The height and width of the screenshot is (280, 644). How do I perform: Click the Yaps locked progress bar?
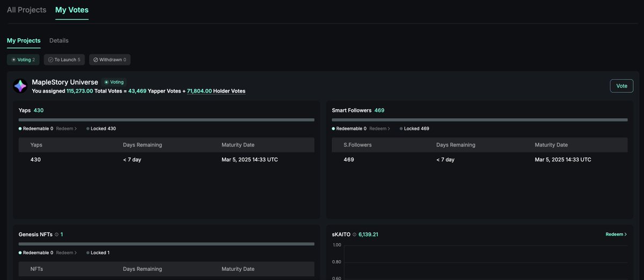coord(166,120)
